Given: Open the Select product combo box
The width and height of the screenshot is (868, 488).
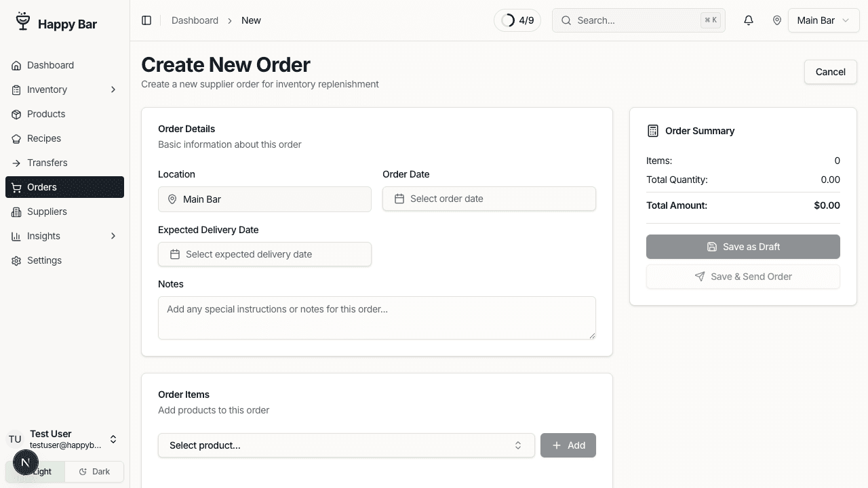Looking at the screenshot, I should (347, 445).
